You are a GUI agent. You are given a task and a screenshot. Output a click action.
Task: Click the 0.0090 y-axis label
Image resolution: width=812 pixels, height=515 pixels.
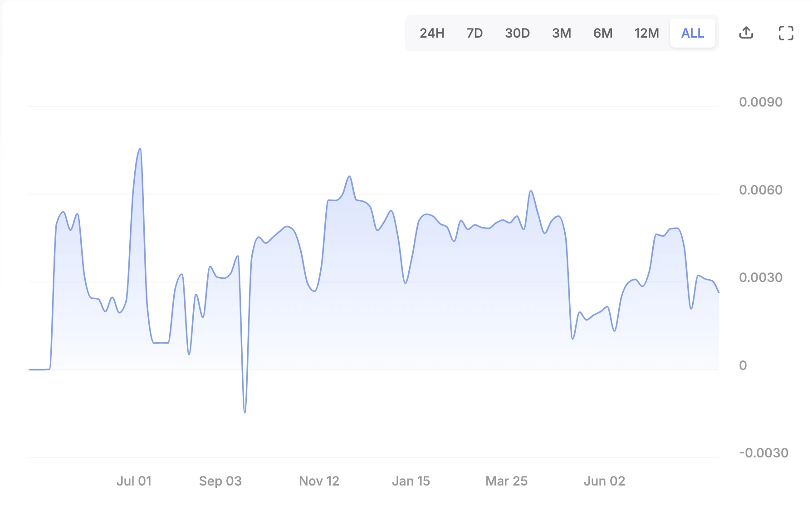point(760,102)
